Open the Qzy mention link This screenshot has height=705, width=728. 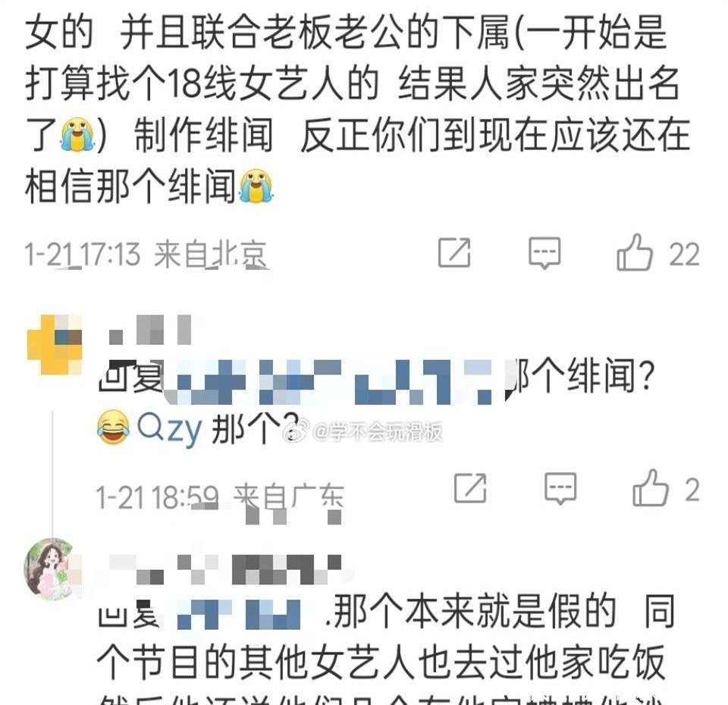click(169, 429)
